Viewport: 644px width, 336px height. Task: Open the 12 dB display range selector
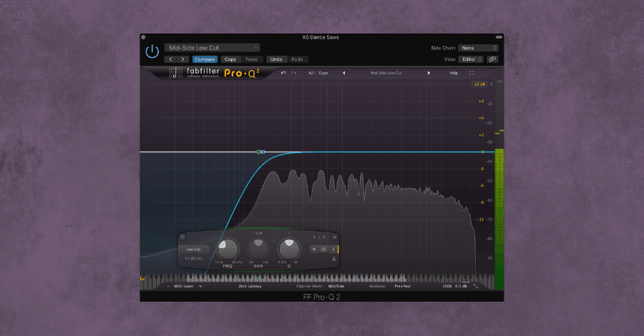pos(479,84)
